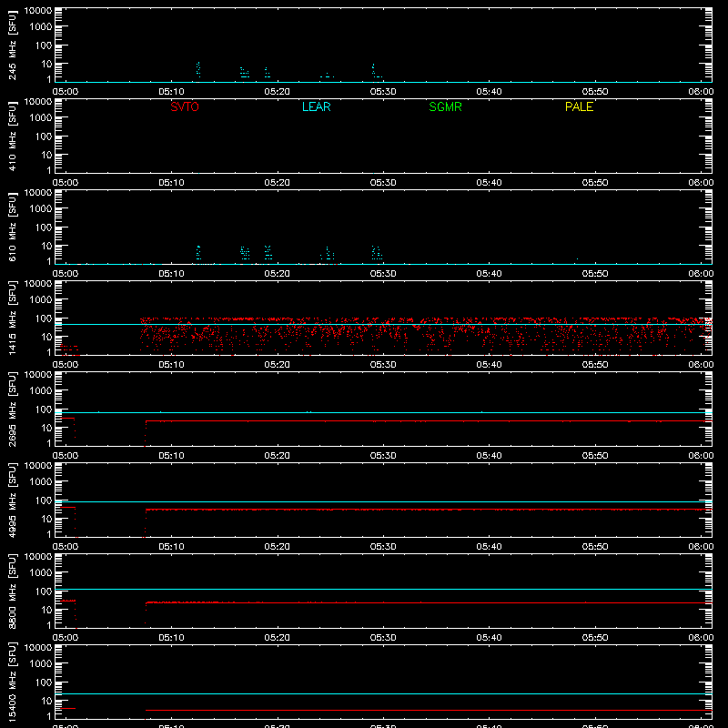The width and height of the screenshot is (728, 728).
Task: Click the 1000 tick on 410 MHz axis
Action: click(41, 117)
